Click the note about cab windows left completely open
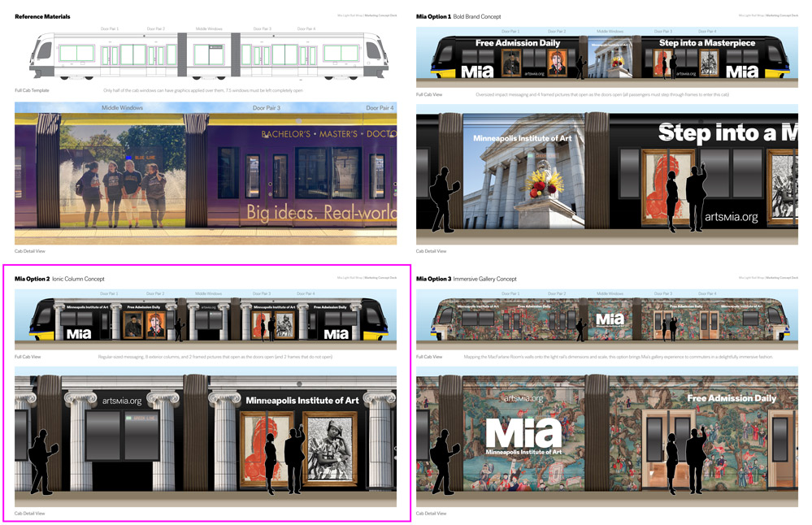The width and height of the screenshot is (812, 525). 203,90
